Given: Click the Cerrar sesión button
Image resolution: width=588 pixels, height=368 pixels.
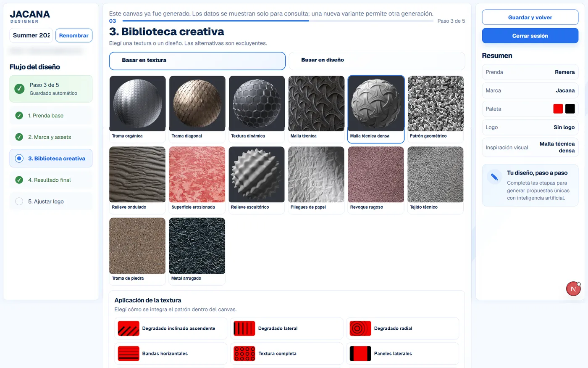Looking at the screenshot, I should [x=530, y=36].
